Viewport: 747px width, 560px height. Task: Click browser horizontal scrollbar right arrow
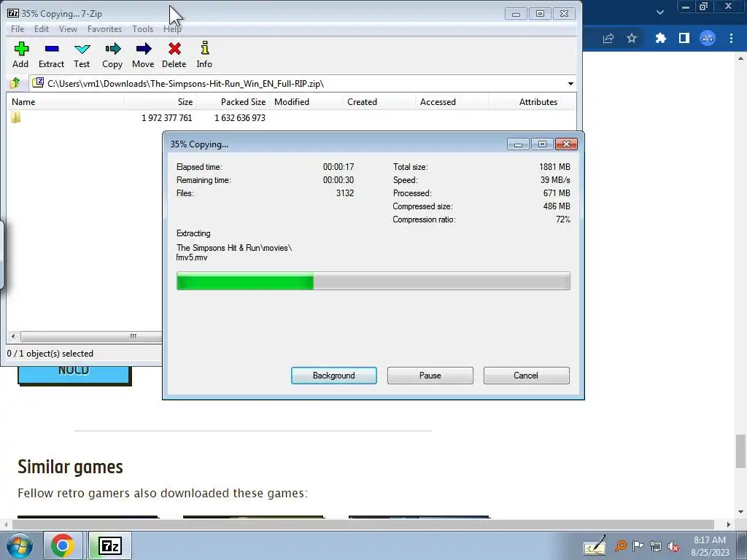pos(729,524)
